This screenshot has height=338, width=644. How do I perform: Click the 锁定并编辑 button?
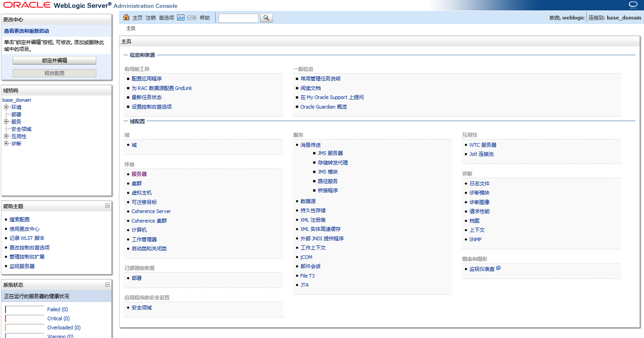[x=54, y=60]
